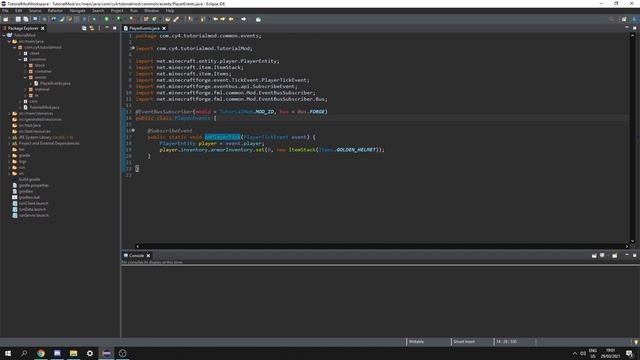Open the Run menu
Viewport: 640px width, 360px height.
tap(133, 11)
